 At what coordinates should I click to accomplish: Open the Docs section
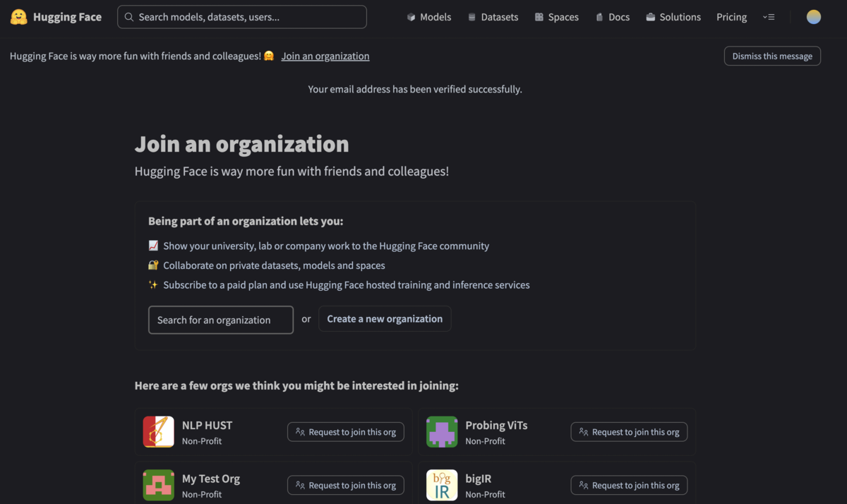[613, 17]
